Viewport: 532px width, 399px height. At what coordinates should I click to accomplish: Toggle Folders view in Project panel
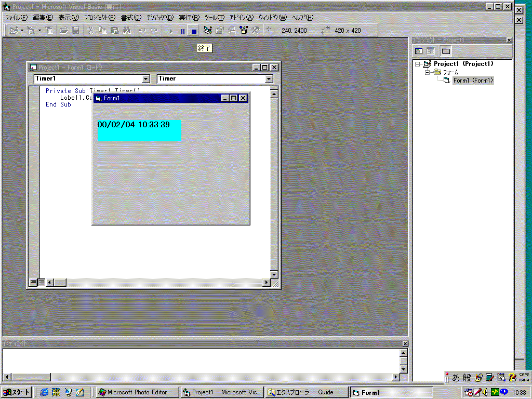coord(446,51)
